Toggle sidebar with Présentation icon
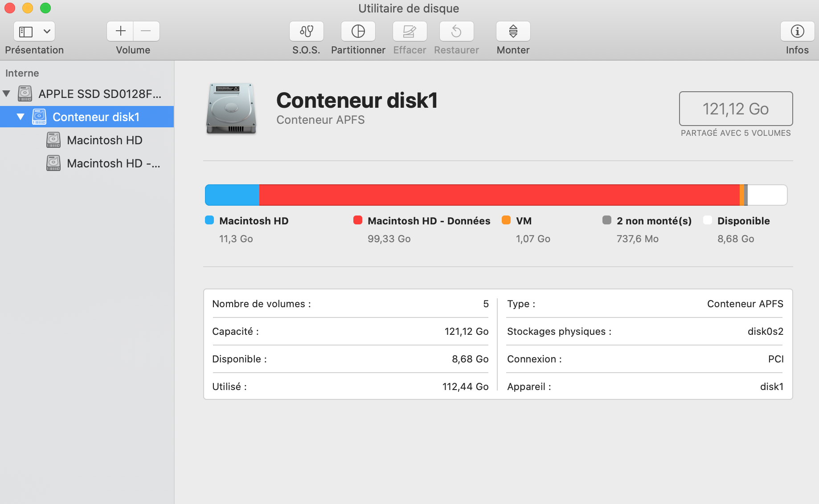 tap(26, 32)
